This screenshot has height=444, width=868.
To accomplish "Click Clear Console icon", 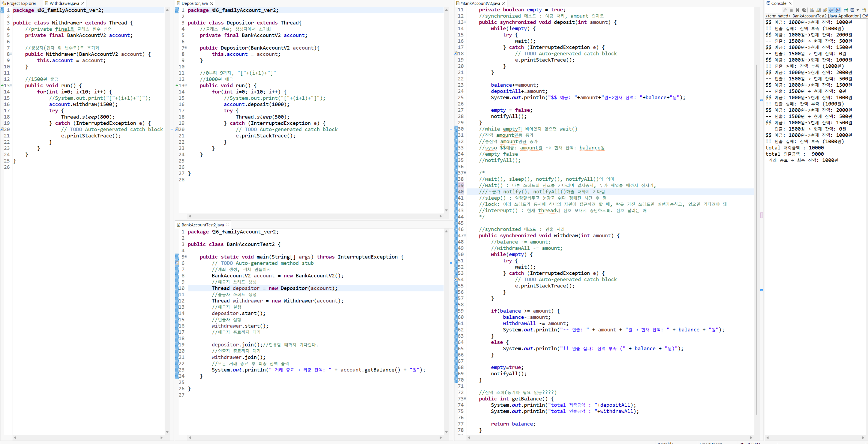I will click(812, 10).
